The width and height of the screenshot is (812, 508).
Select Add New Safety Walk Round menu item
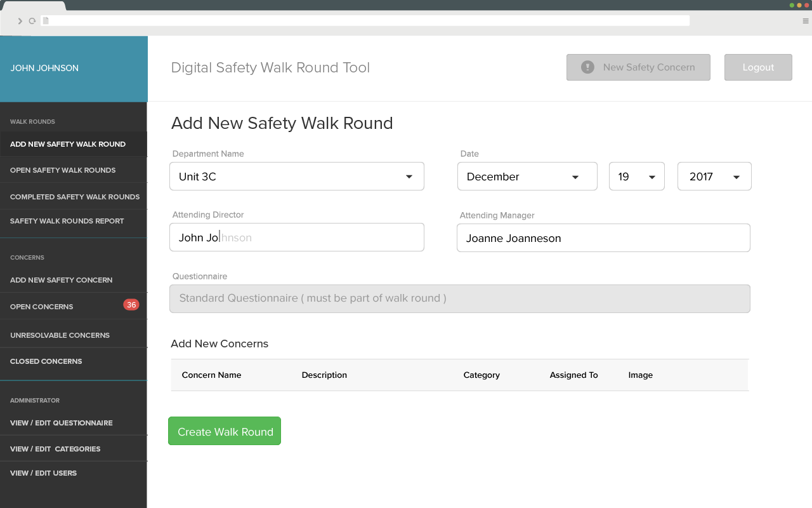pos(74,144)
